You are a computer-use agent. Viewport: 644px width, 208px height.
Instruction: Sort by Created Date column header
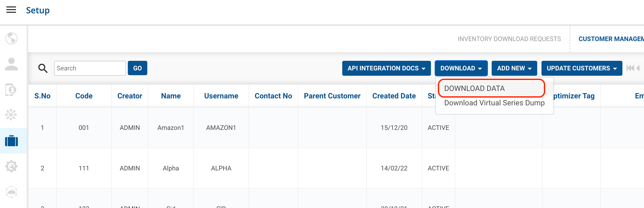[x=394, y=96]
